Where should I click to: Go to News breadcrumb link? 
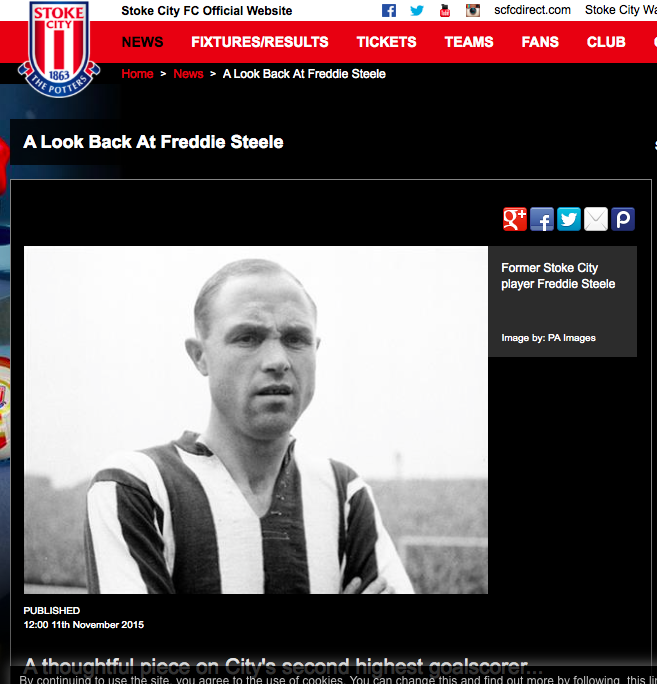coord(188,74)
